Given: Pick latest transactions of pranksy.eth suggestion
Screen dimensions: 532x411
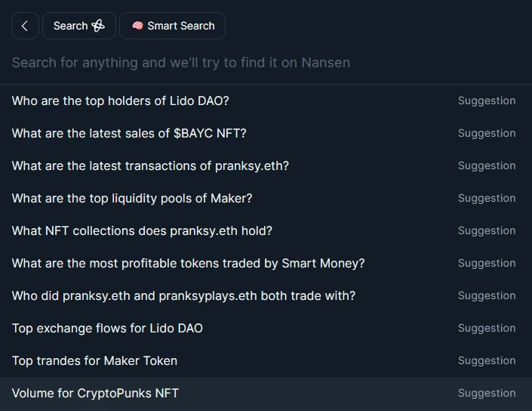Looking at the screenshot, I should (x=150, y=165).
